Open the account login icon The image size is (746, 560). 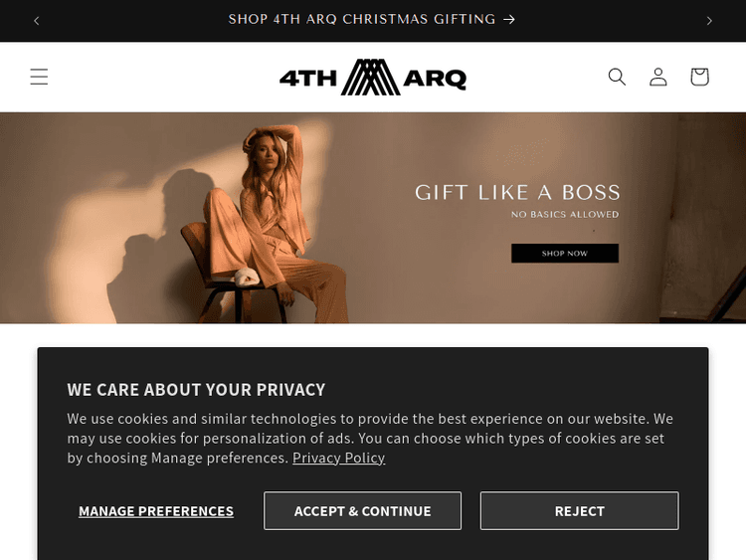click(658, 77)
